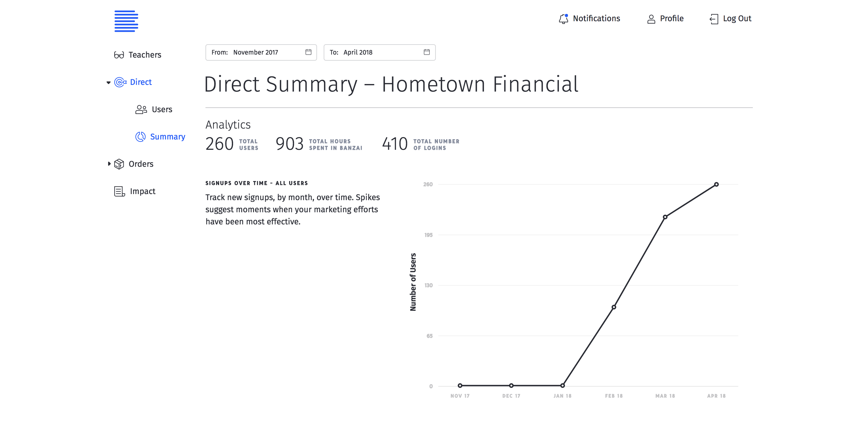Click the NOV 17 axis label
Screen dimensions: 868x430
click(x=460, y=396)
